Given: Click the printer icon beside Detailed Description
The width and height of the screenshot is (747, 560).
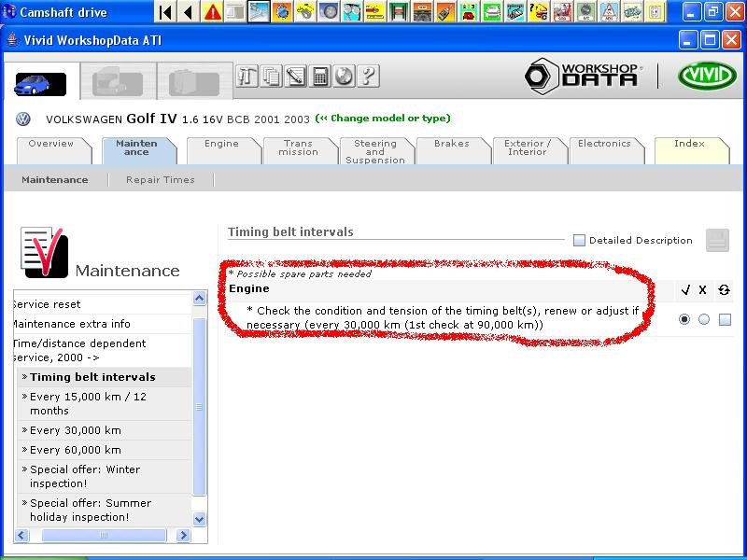Looking at the screenshot, I should pos(716,240).
